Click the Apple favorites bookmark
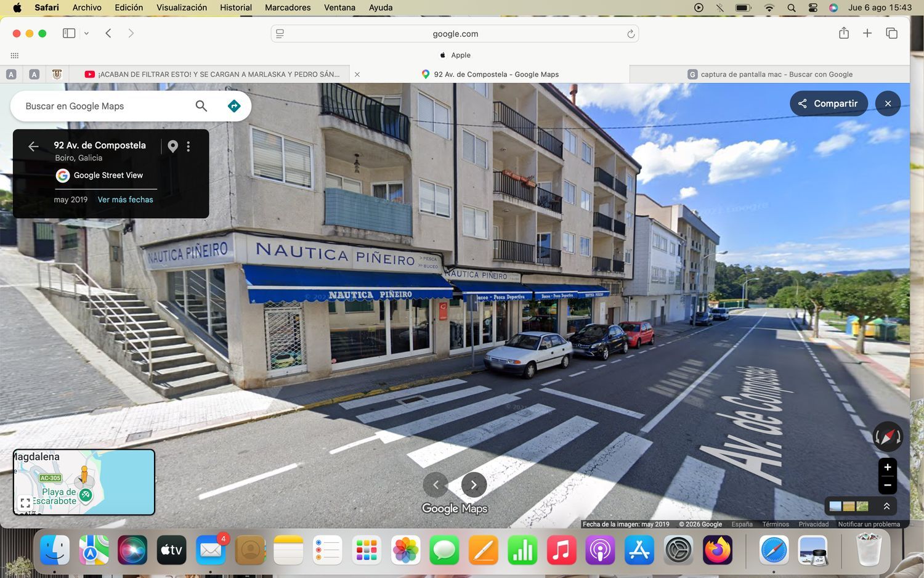924x578 pixels. click(x=455, y=55)
